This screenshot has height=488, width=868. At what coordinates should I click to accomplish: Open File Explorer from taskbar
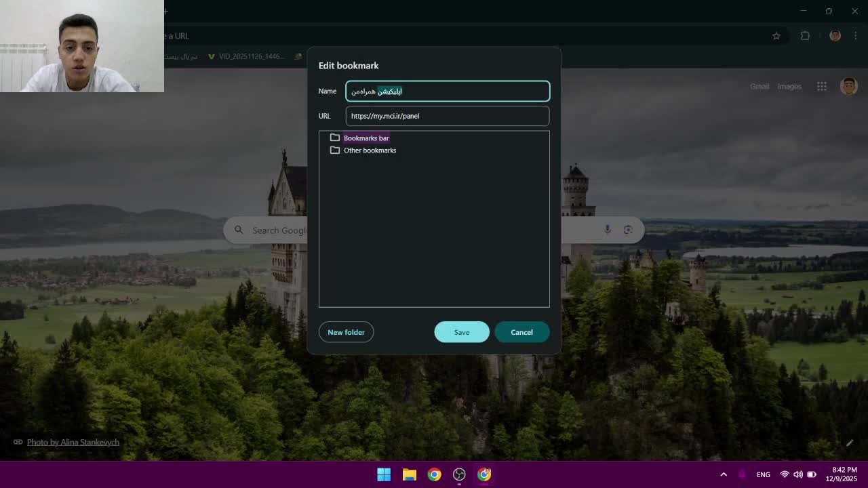coord(409,474)
